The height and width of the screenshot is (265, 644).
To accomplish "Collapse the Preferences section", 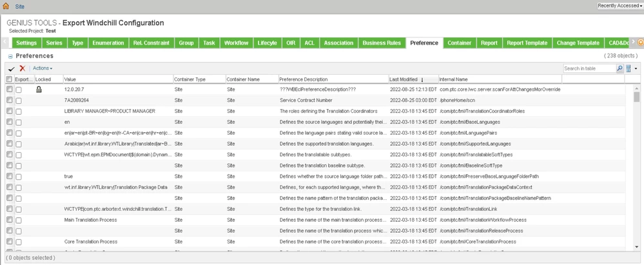I will 10,56.
